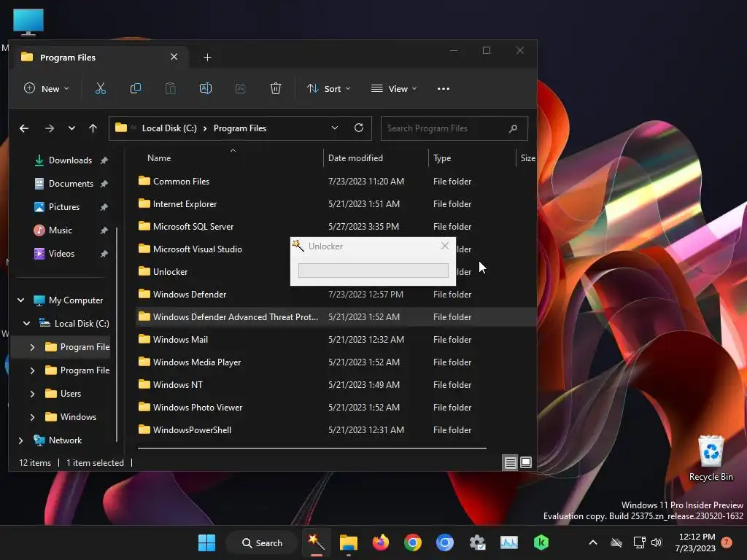The image size is (747, 560).
Task: Switch to details view layout icon
Action: coord(510,462)
